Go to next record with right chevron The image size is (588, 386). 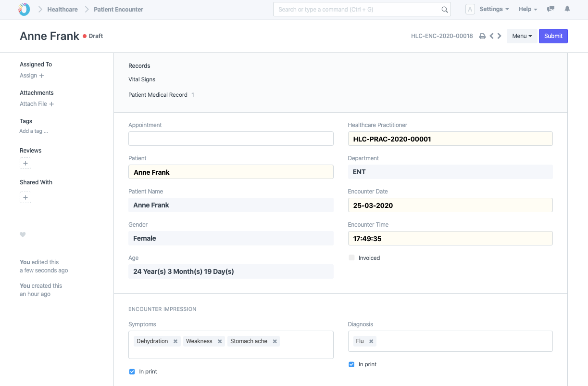pyautogui.click(x=500, y=36)
